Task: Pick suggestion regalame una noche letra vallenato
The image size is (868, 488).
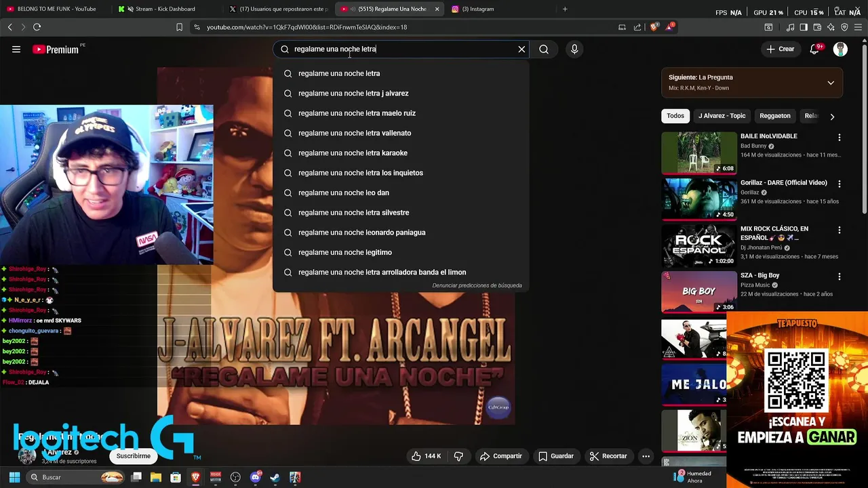Action: 400,133
